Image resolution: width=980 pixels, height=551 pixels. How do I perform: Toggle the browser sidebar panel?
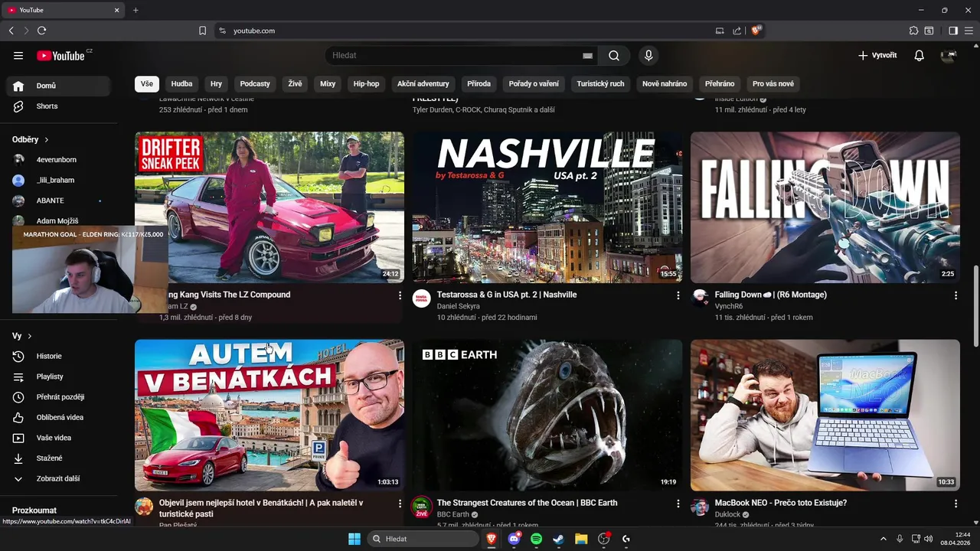[x=953, y=31]
